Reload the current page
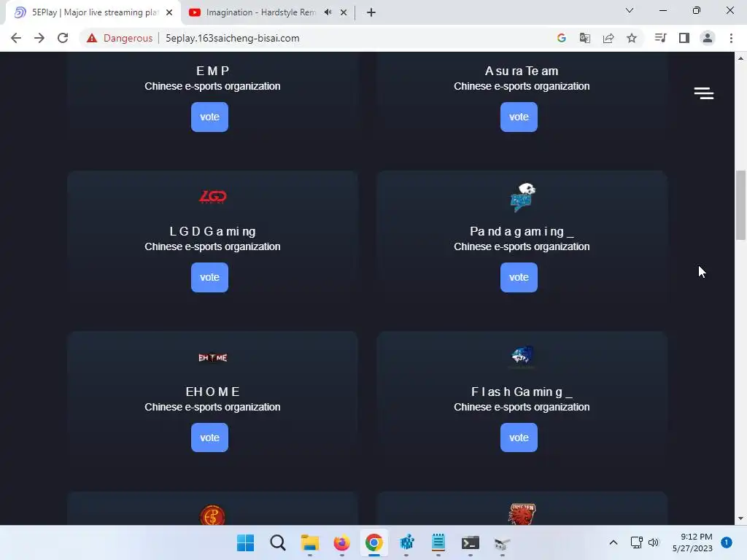The image size is (747, 560). point(63,38)
